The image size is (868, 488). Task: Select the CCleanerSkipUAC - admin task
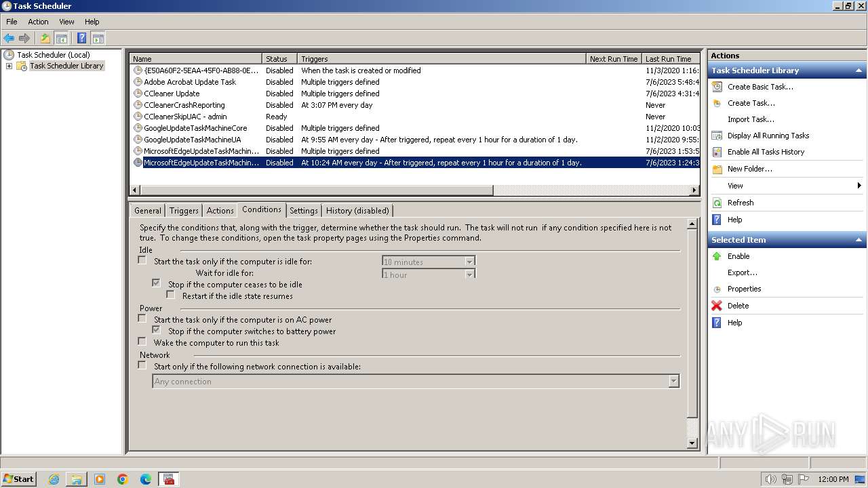414,117
